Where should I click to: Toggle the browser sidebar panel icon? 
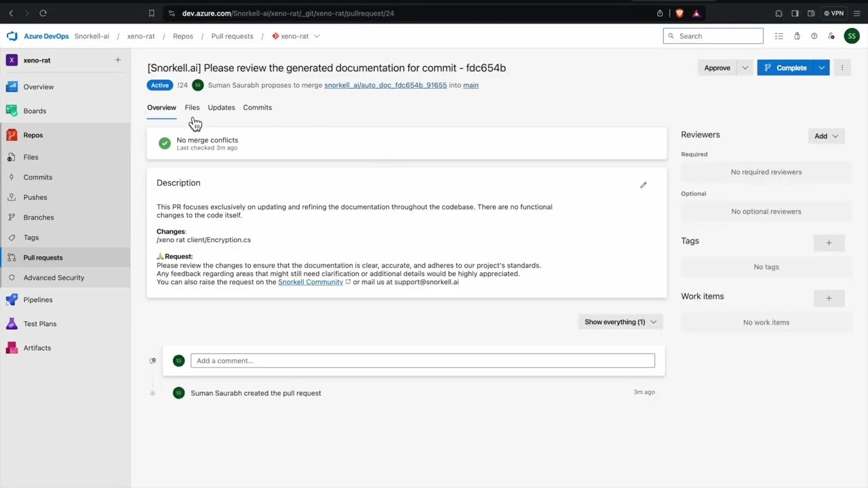[795, 13]
